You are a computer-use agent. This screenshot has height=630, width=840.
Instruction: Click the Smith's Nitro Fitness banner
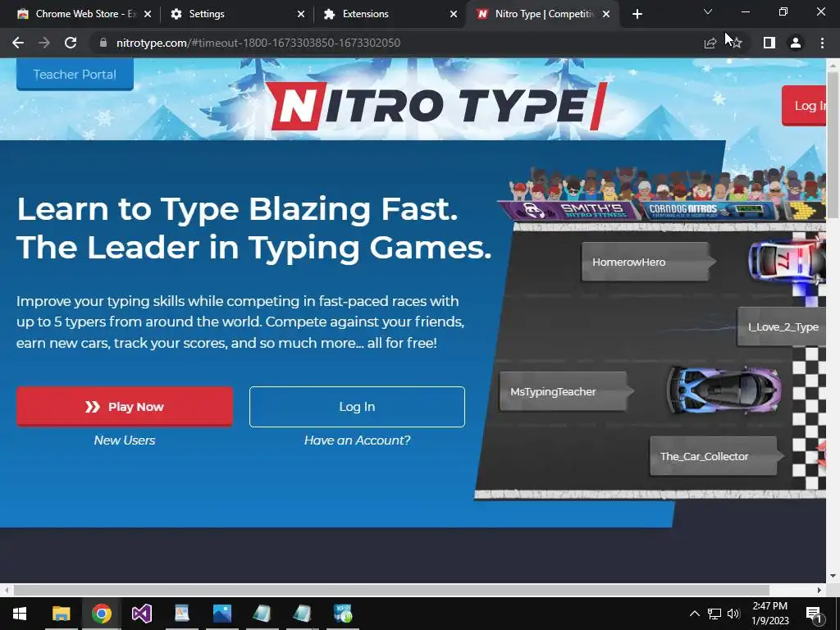(x=571, y=211)
